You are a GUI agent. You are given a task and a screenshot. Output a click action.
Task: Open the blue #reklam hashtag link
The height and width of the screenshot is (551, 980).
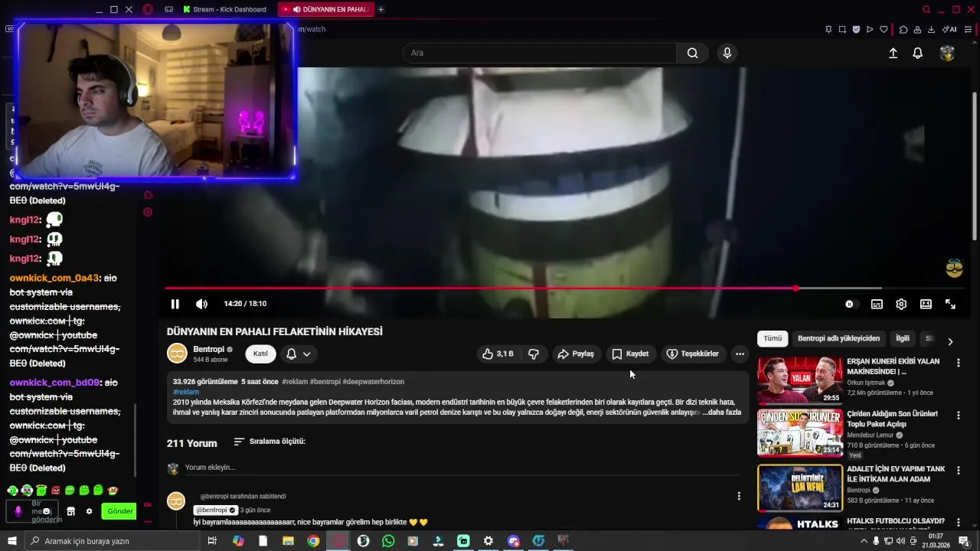[x=186, y=392]
